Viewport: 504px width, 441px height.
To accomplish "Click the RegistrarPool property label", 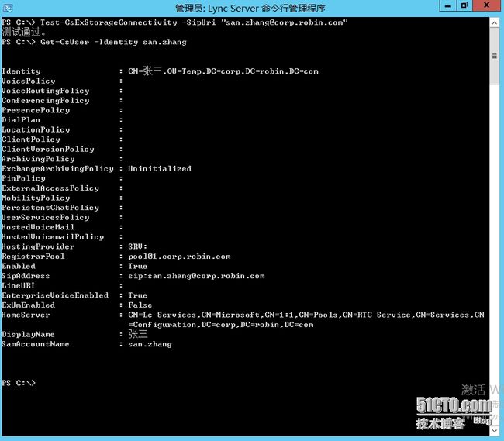I will click(x=33, y=257).
